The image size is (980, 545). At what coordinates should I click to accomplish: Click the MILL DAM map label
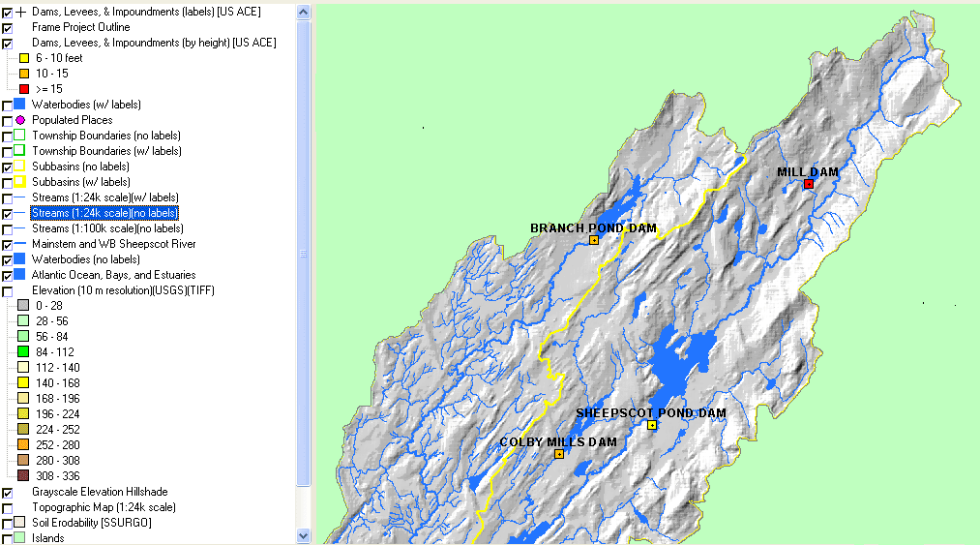click(808, 172)
